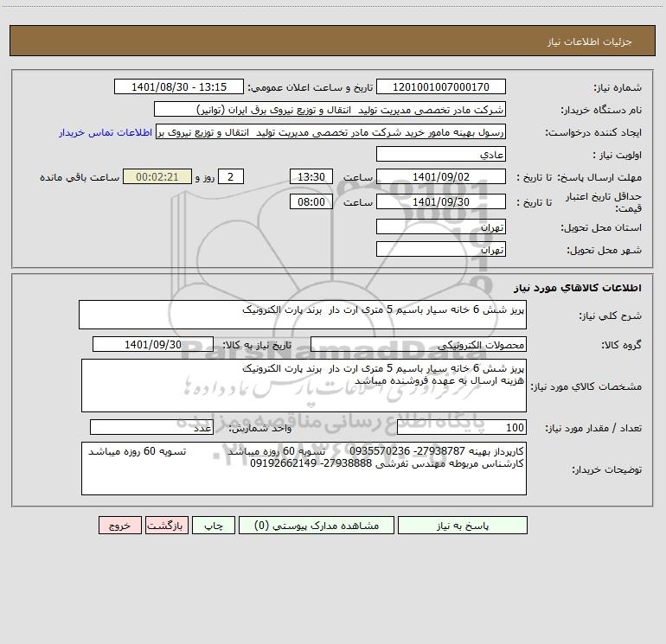
Task: Click the ایجاد کننده درخواست label
Action: coord(593,132)
